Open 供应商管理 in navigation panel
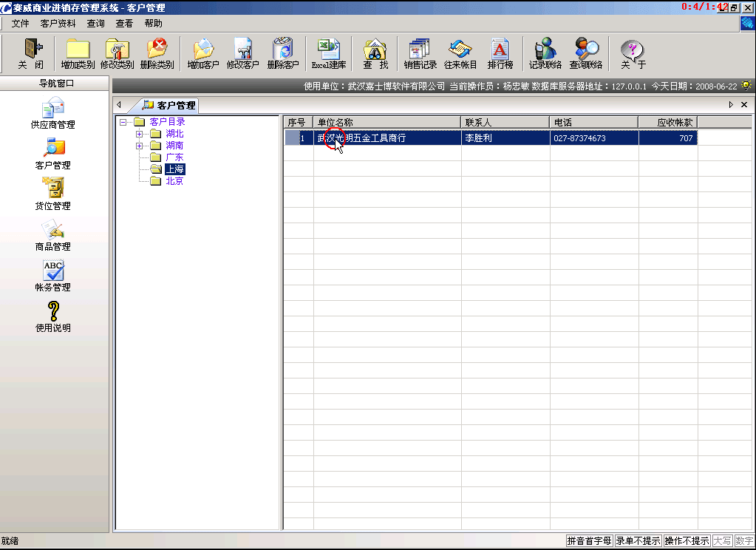Image resolution: width=756 pixels, height=550 pixels. [x=52, y=113]
